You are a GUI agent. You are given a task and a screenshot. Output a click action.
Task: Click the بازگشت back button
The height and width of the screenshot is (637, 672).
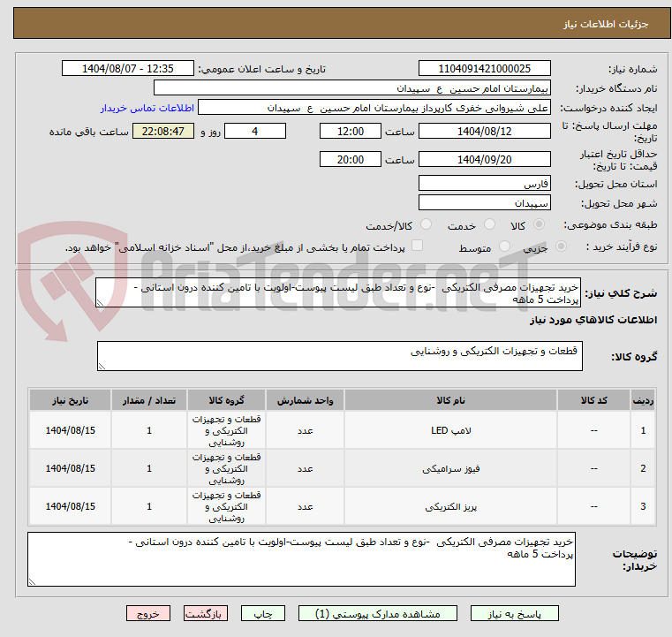[x=205, y=614]
